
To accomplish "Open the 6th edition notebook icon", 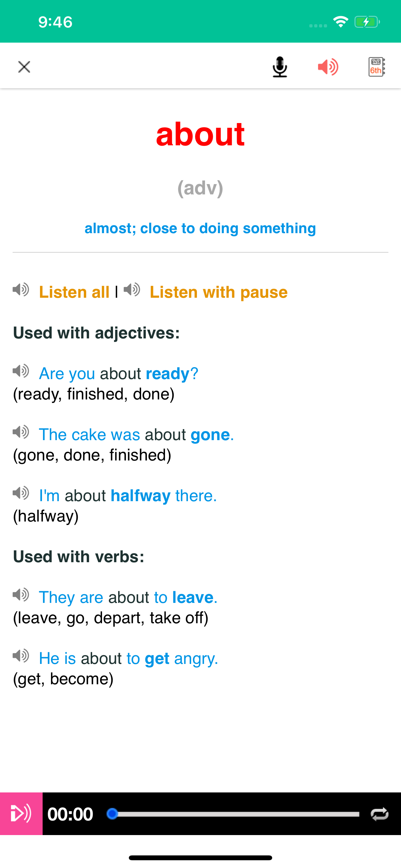I will pyautogui.click(x=376, y=67).
